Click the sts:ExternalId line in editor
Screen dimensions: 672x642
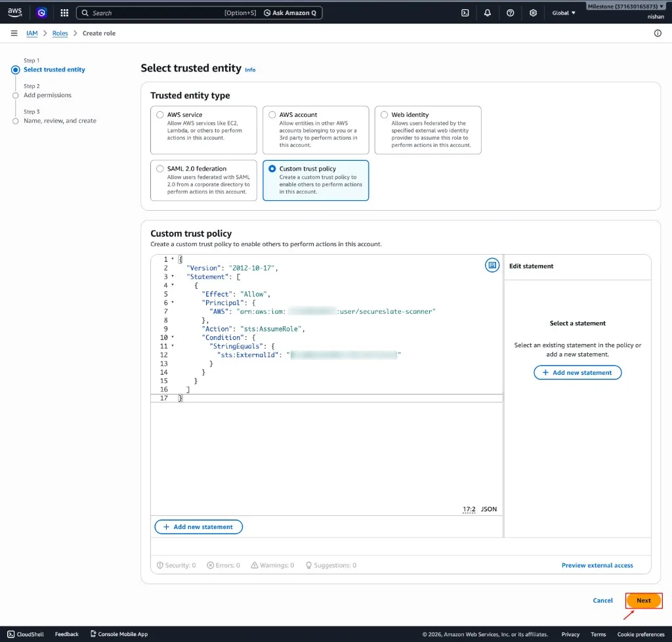(x=308, y=355)
